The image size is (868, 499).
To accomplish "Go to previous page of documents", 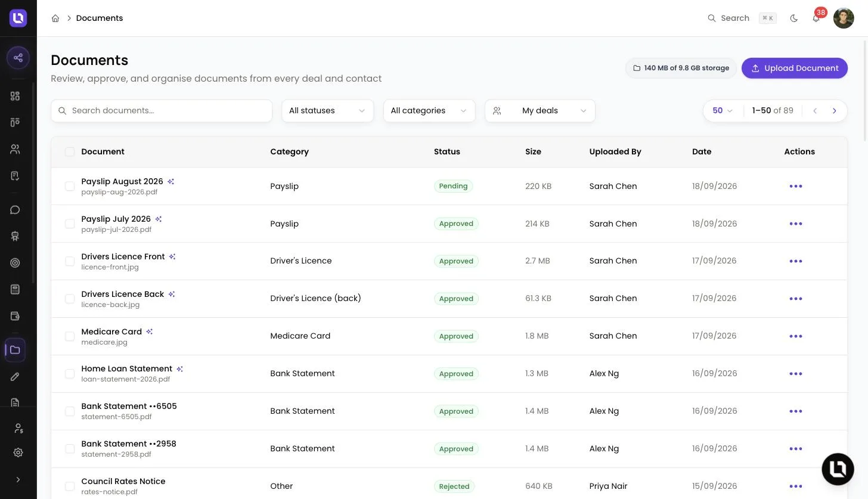I will pyautogui.click(x=815, y=111).
